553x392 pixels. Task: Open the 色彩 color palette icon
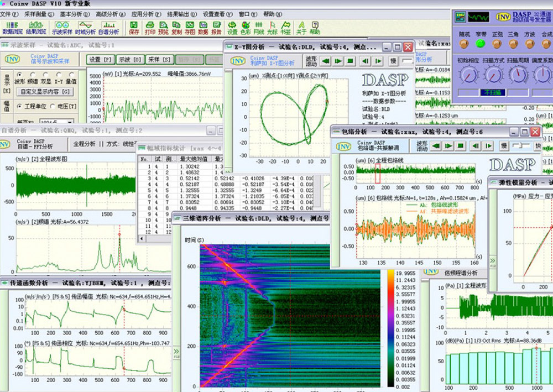click(x=246, y=28)
